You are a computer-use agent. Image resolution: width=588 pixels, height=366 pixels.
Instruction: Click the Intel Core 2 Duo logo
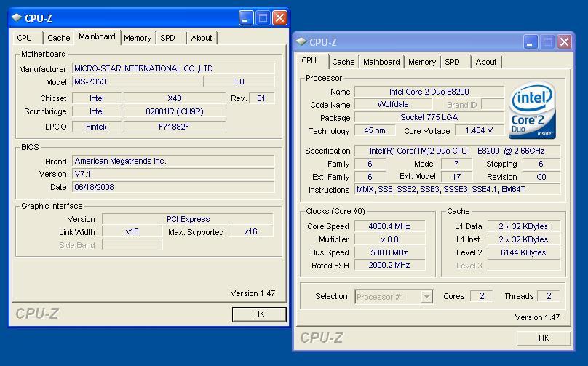click(532, 111)
